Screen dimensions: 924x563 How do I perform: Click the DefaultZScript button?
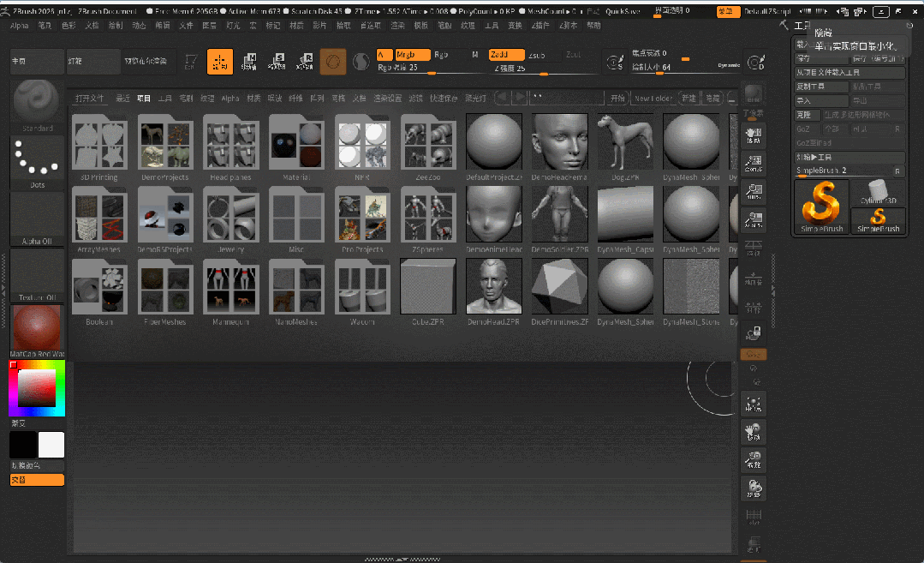[x=766, y=11]
